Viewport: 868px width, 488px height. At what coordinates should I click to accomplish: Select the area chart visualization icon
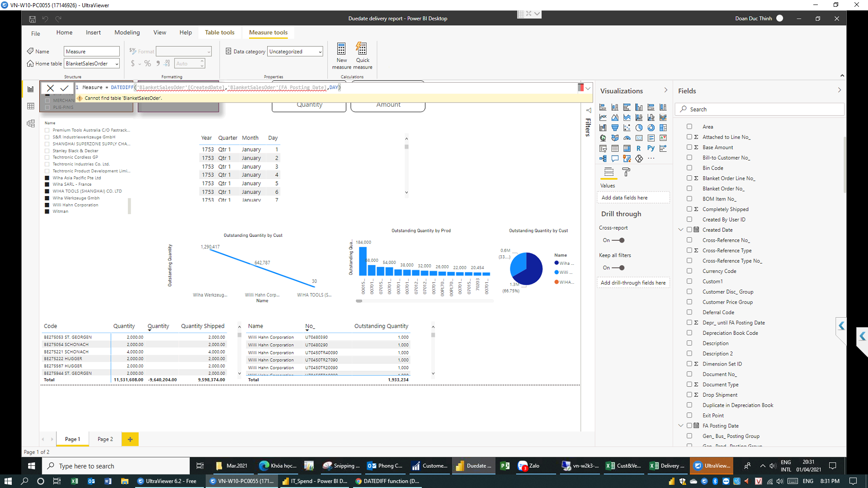(615, 117)
